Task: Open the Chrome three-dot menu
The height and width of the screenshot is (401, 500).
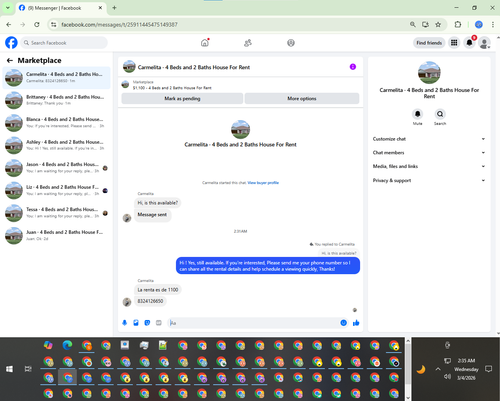Action: point(493,24)
